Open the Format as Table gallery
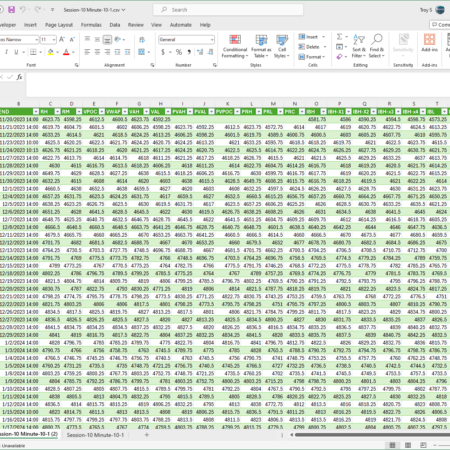The image size is (450, 450). coord(261,46)
